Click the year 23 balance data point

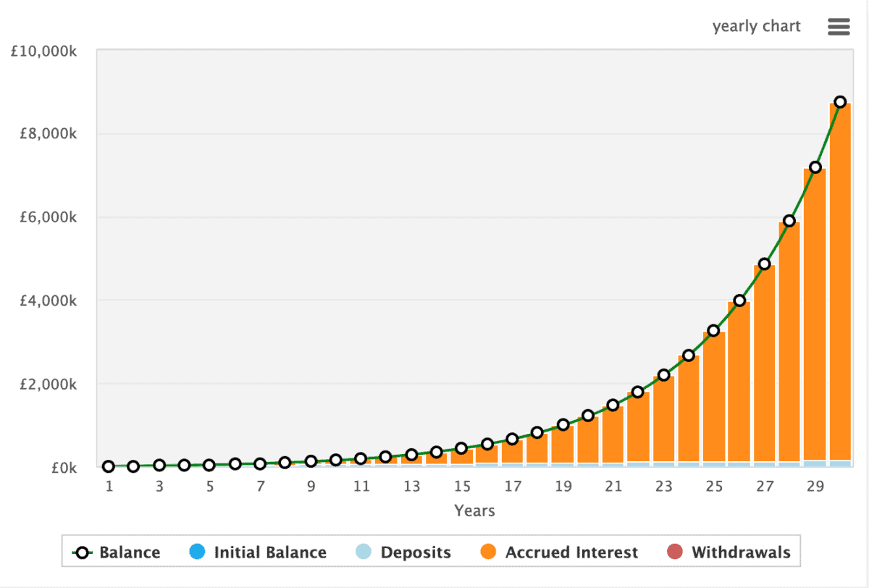tap(663, 375)
